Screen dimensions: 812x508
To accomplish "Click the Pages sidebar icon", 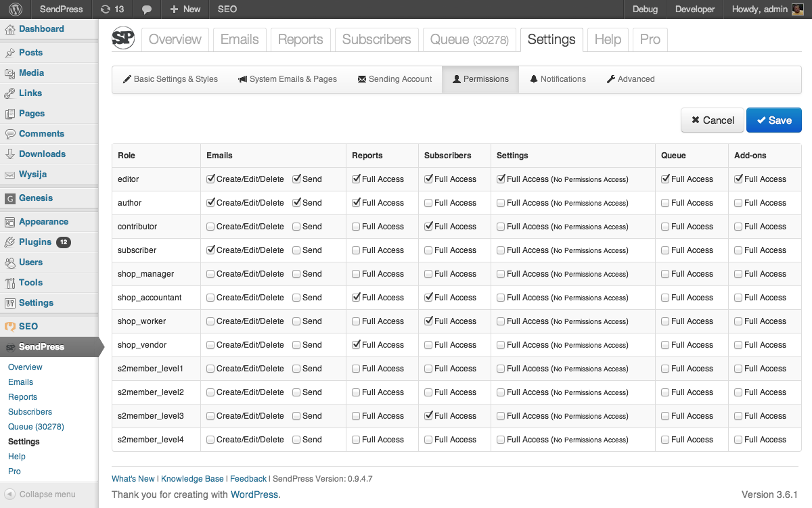I will 10,114.
